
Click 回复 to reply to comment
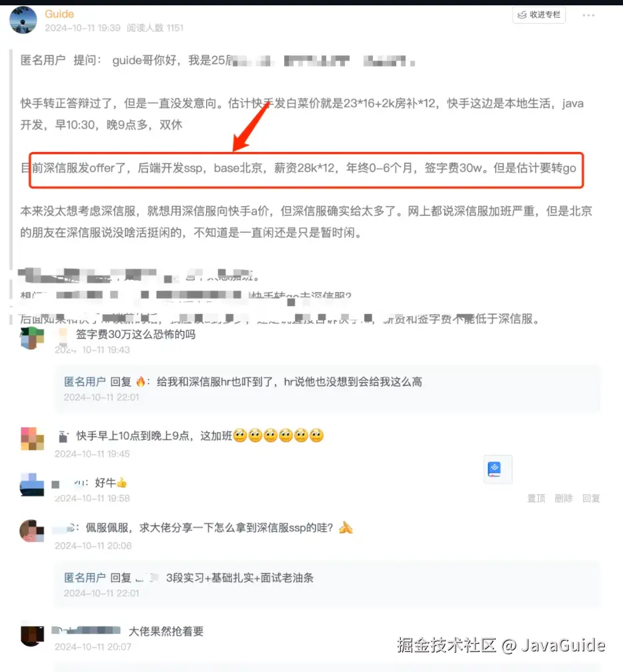tap(591, 498)
